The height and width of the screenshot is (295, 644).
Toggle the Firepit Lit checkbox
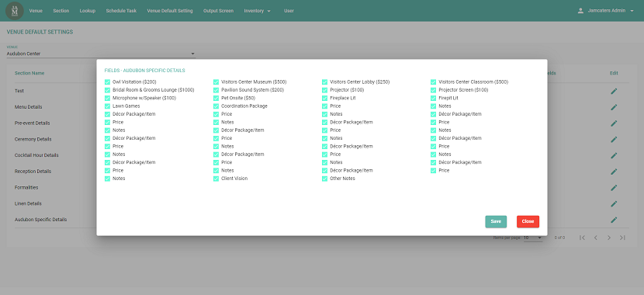pos(433,98)
